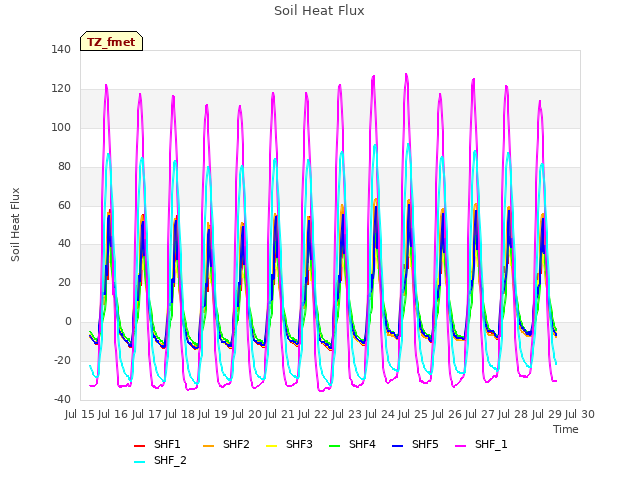Viewport: 640px width, 480px height.
Task: Click the 80 y-axis tick label
Action: 64,167
